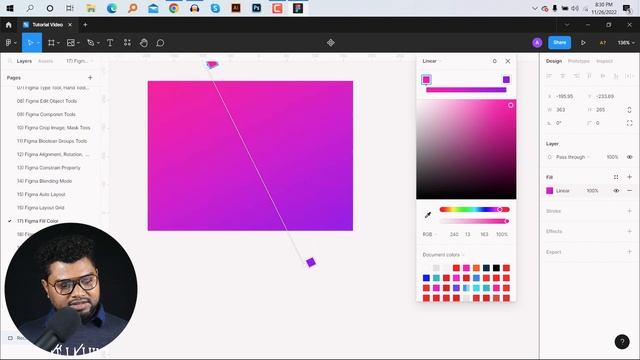Open Move tool options arrow

click(38, 42)
